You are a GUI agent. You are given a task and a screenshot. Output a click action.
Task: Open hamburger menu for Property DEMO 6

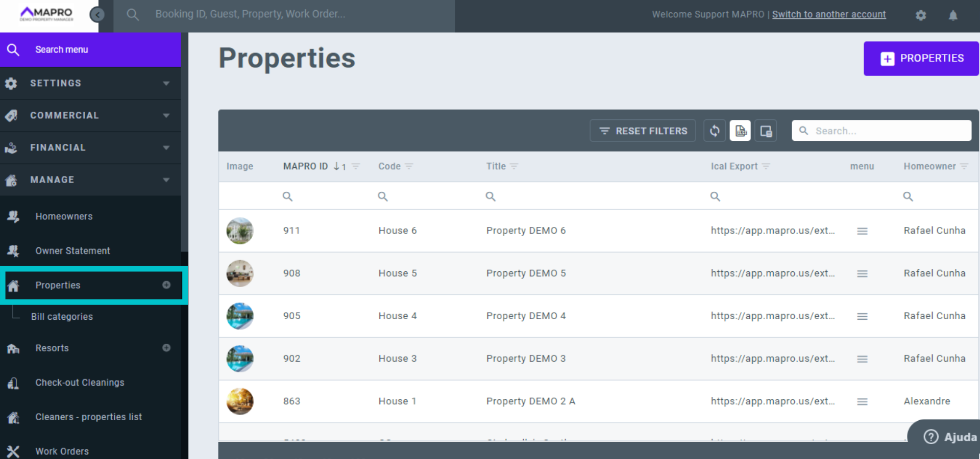(862, 231)
